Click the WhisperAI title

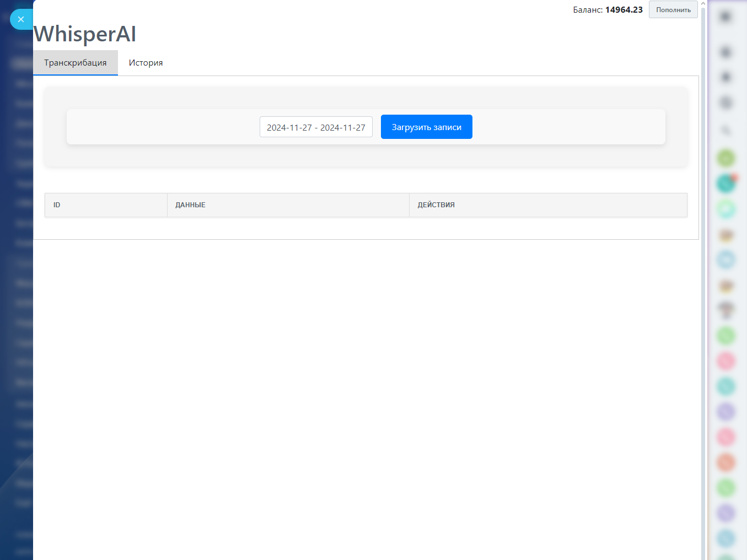85,34
